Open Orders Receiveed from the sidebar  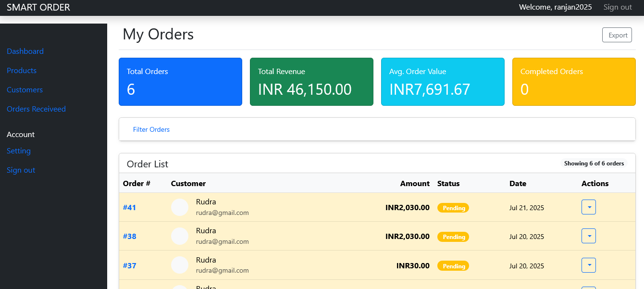point(36,109)
